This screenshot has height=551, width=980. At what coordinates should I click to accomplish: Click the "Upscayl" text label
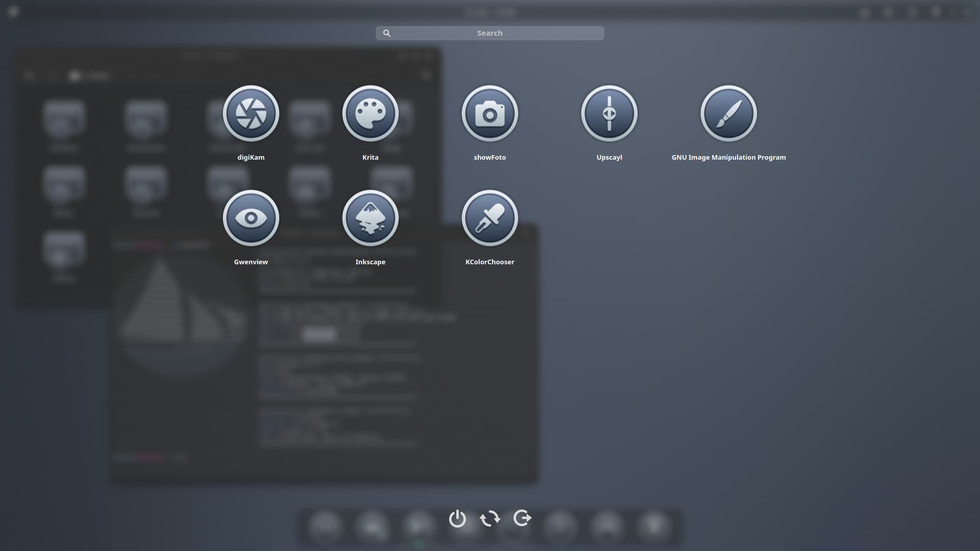pos(609,157)
